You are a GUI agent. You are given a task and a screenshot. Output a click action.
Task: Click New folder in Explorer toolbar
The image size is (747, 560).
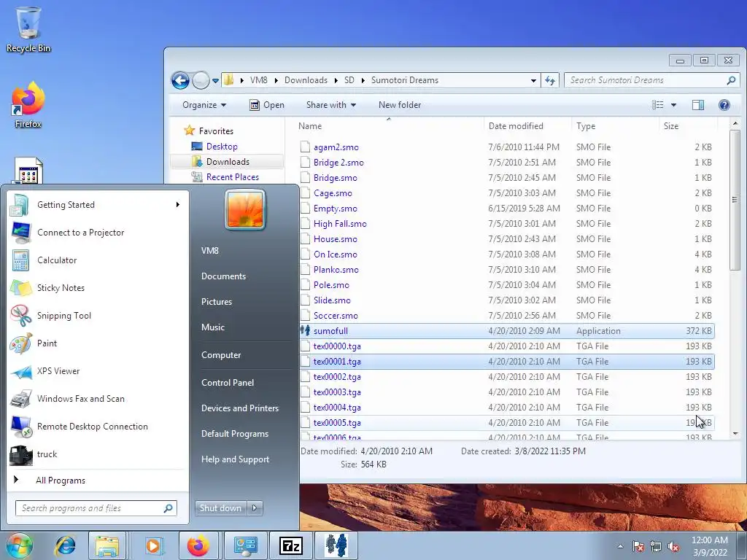tap(400, 105)
